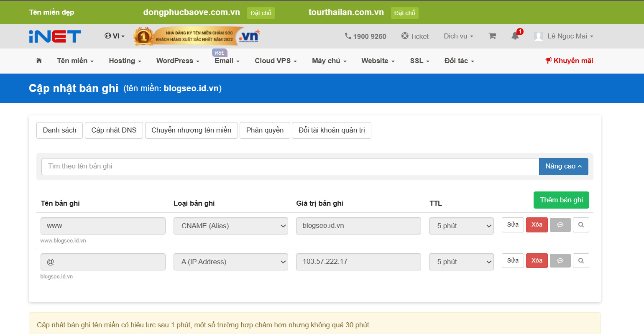644x334 pixels.
Task: Click the Thêm bản ghi green button
Action: (x=561, y=200)
